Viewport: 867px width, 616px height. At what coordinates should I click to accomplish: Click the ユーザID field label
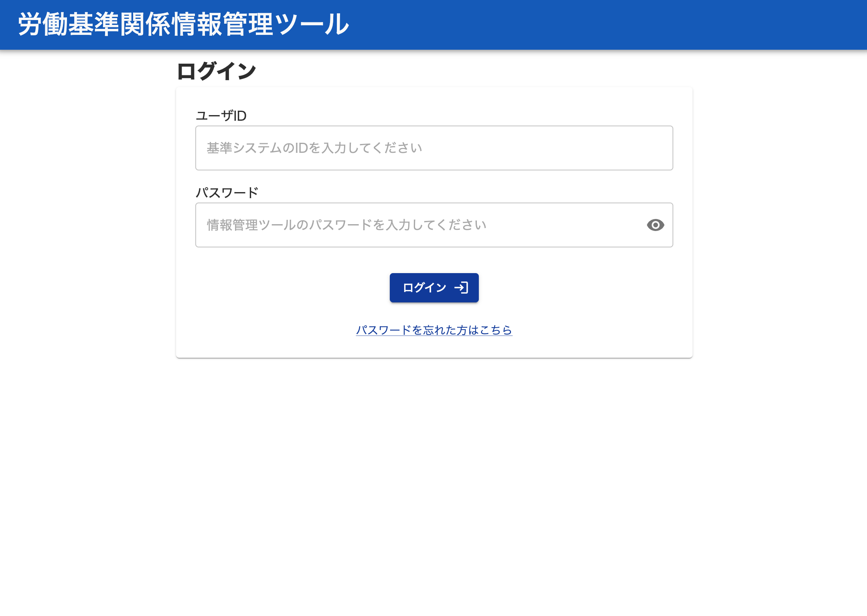[x=221, y=116]
